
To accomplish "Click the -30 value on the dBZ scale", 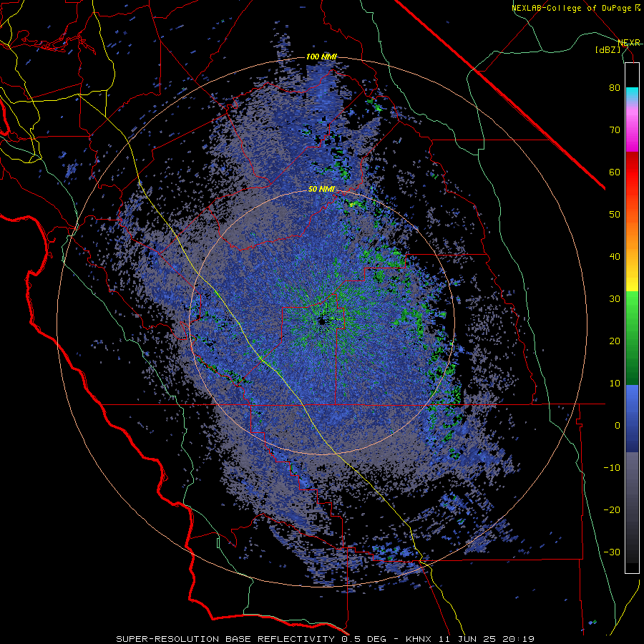I will tap(612, 552).
